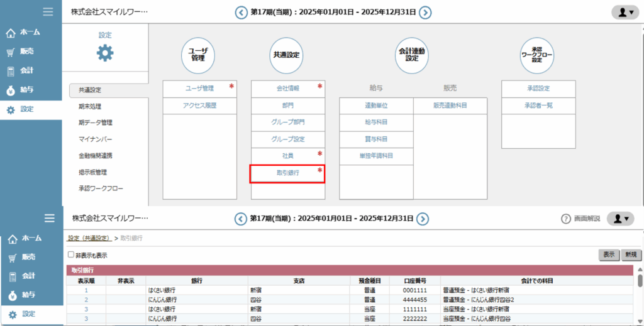Click the bank list vertical scrollbar
Screen dimensions: 644x326
[640, 281]
